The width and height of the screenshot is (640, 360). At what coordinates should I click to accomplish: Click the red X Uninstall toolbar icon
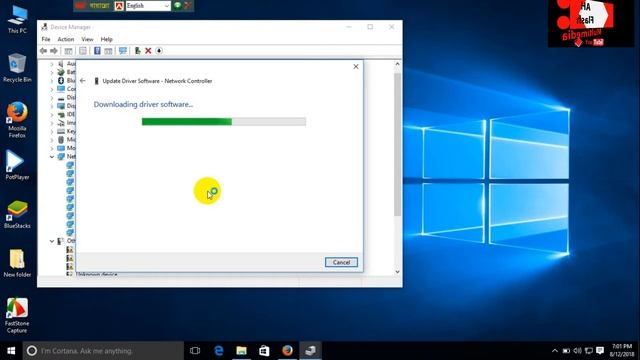(148, 51)
